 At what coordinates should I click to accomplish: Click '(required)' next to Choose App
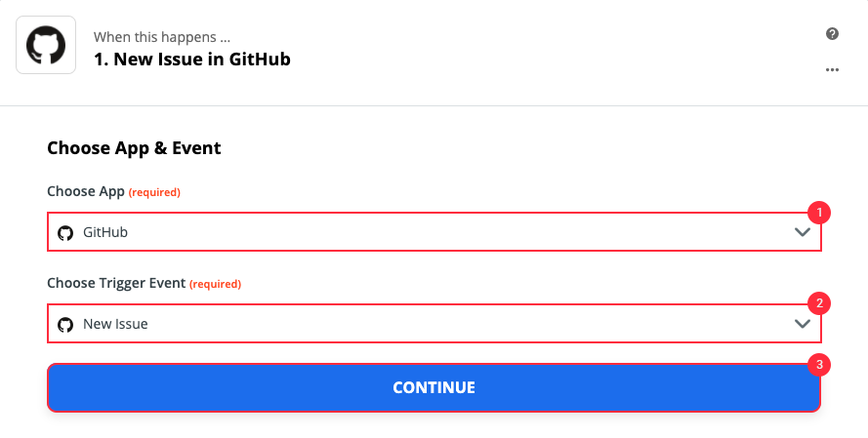pyautogui.click(x=154, y=192)
